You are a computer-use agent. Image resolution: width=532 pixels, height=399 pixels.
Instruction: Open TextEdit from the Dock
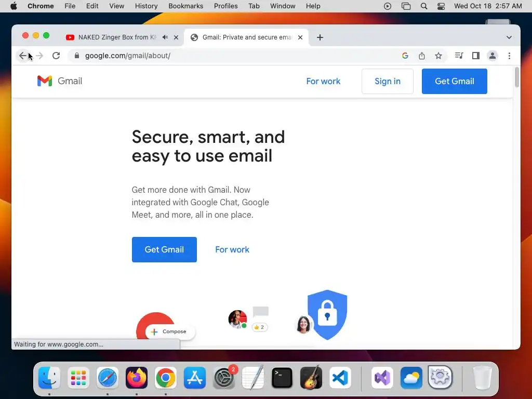pos(253,378)
